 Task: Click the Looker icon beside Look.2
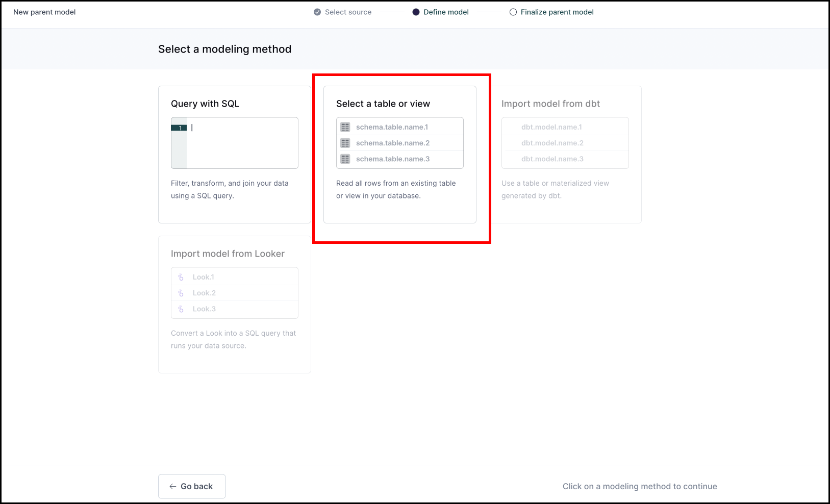click(181, 293)
